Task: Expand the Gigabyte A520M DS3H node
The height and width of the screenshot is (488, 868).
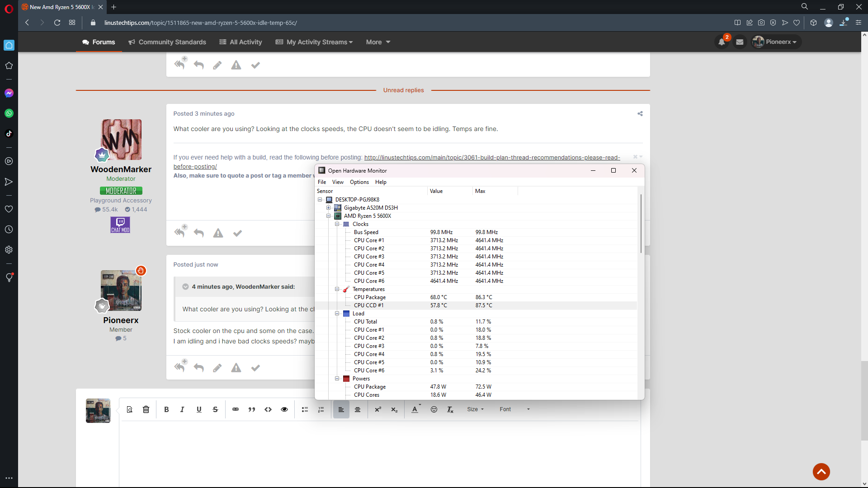Action: pos(329,208)
